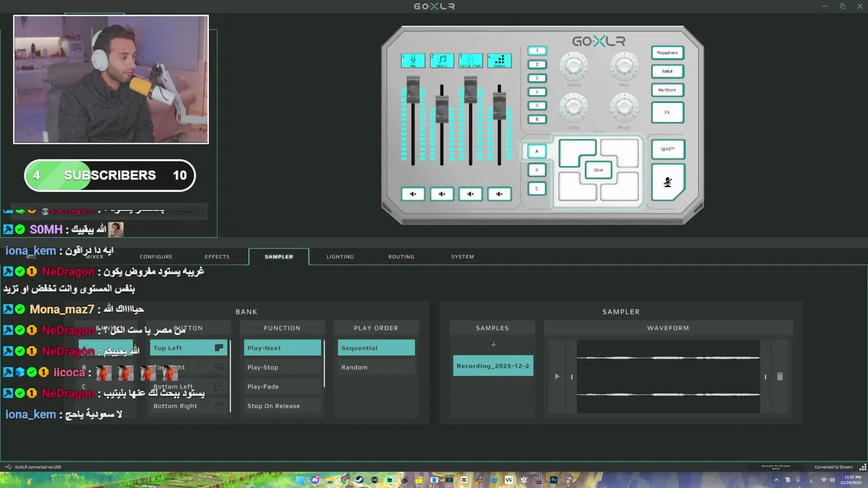Viewport: 868px width, 488px height.
Task: Select sample bank B on device
Action: pyautogui.click(x=536, y=170)
